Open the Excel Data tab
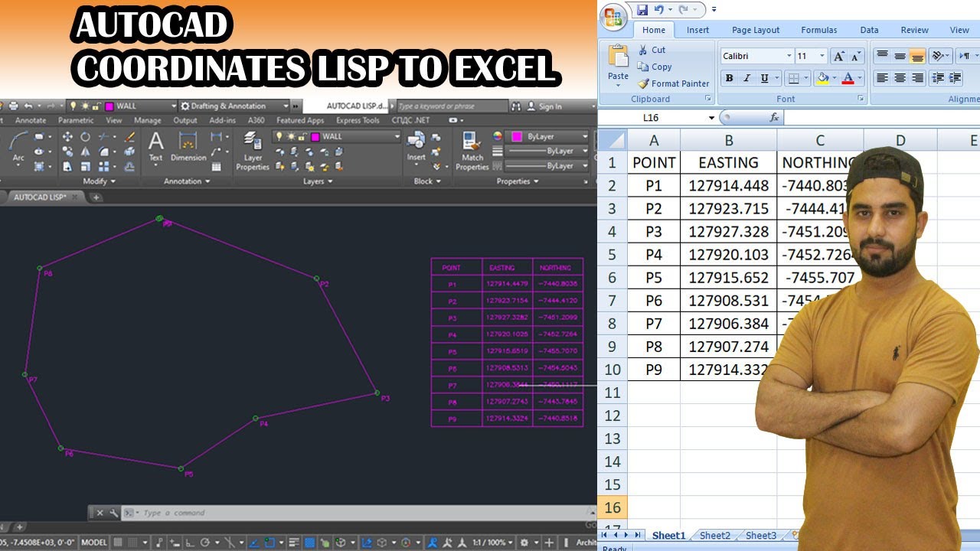980x551 pixels. pyautogui.click(x=869, y=30)
